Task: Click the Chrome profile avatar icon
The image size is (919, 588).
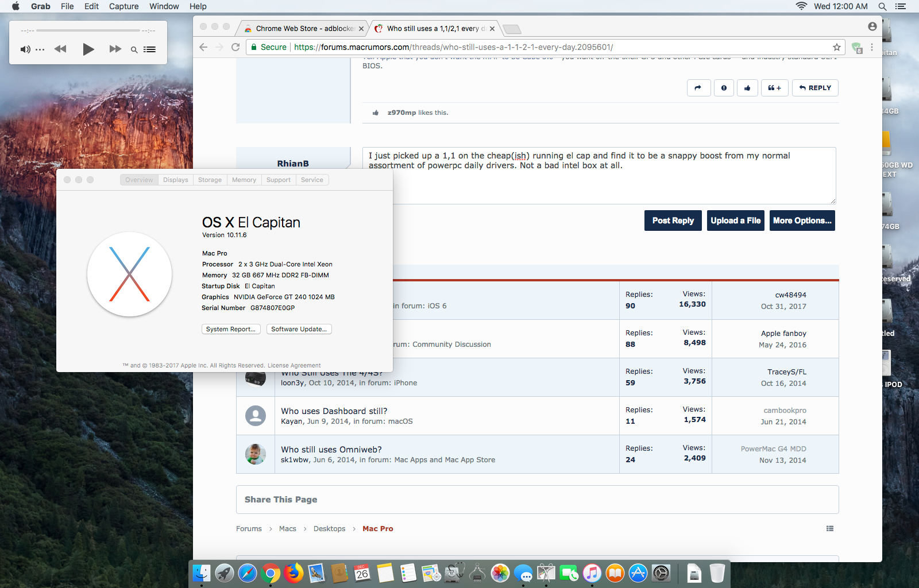Action: coord(872,26)
